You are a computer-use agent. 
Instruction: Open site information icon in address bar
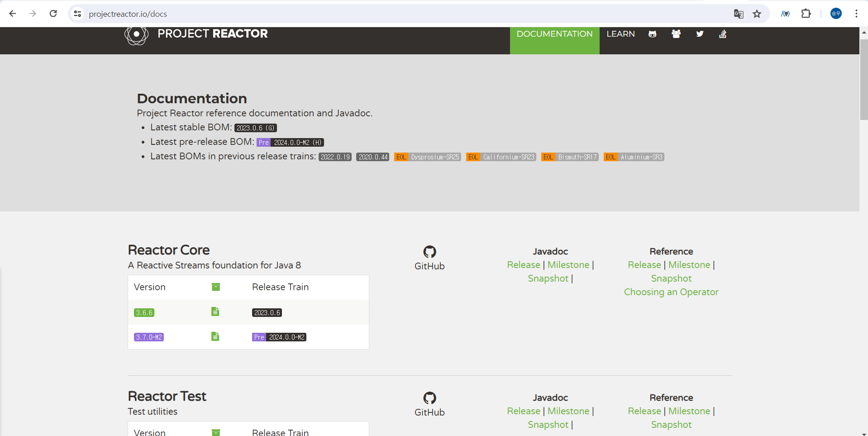[x=78, y=14]
